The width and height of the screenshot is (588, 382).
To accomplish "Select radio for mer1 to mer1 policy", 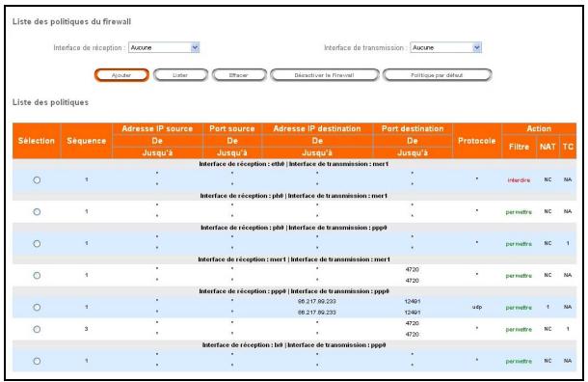I will coord(37,276).
